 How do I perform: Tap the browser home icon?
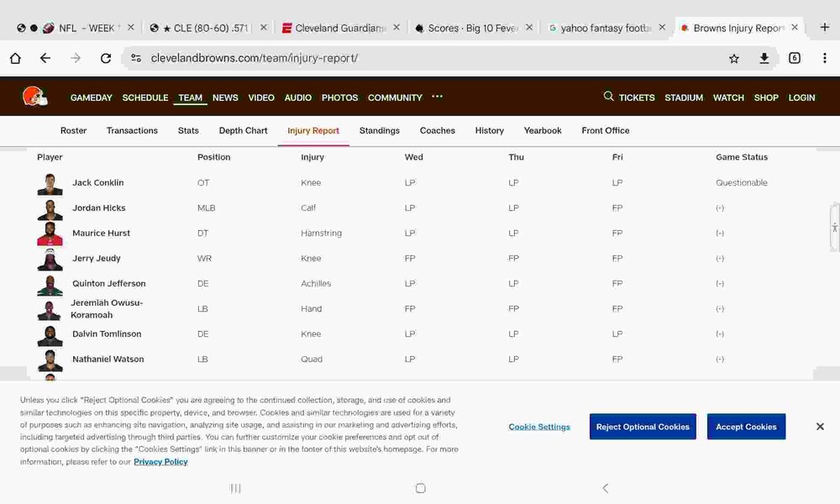point(15,59)
